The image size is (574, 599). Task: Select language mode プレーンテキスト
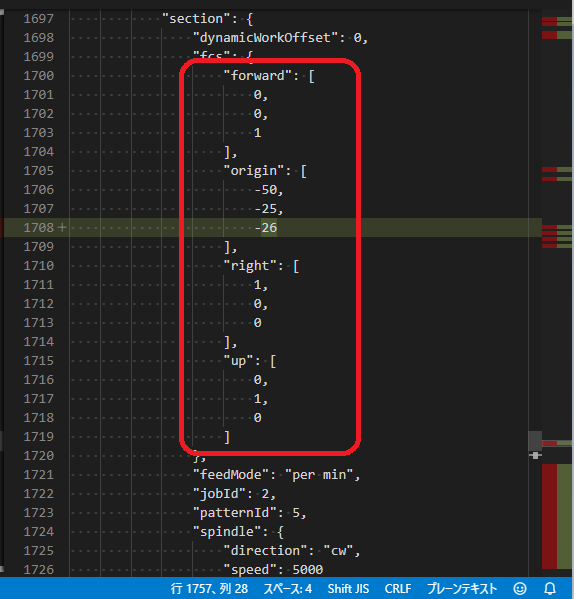(x=462, y=588)
